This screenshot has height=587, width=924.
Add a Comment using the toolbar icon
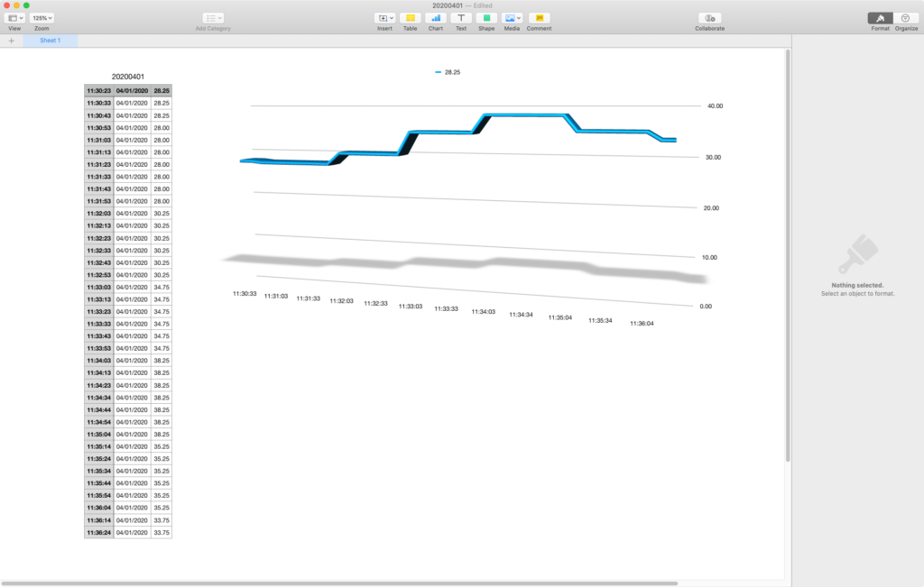click(x=539, y=18)
